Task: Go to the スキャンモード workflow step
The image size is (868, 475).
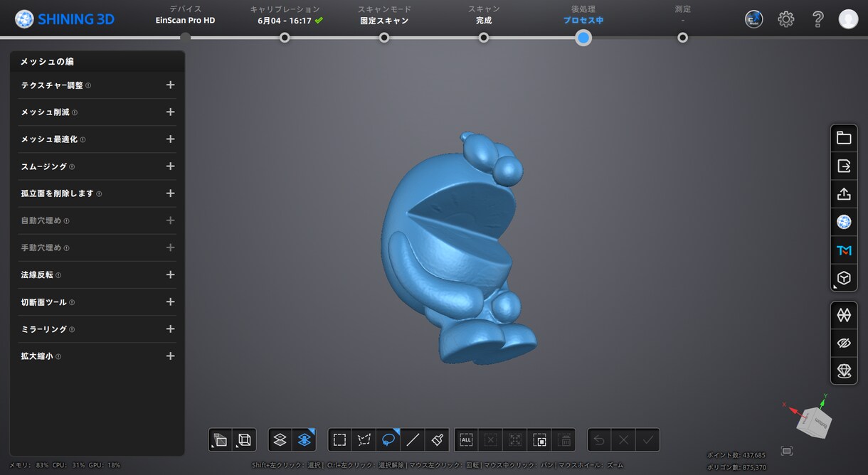Action: pos(384,37)
